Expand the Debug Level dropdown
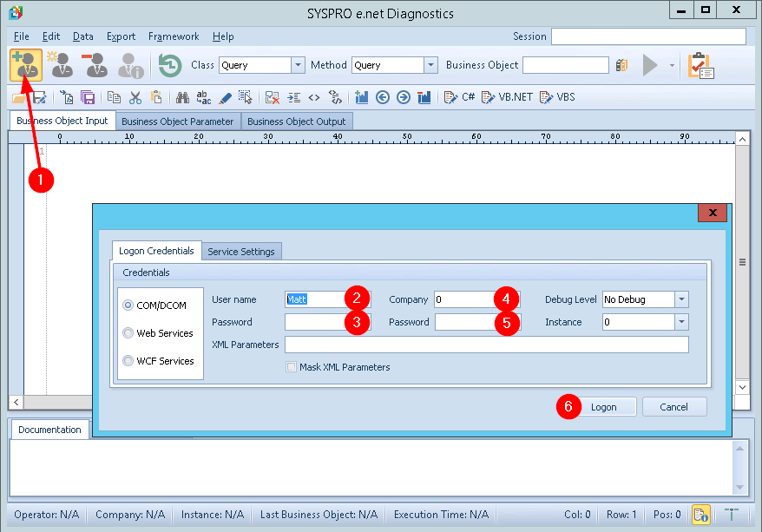Viewport: 762px width, 532px height. click(x=682, y=299)
